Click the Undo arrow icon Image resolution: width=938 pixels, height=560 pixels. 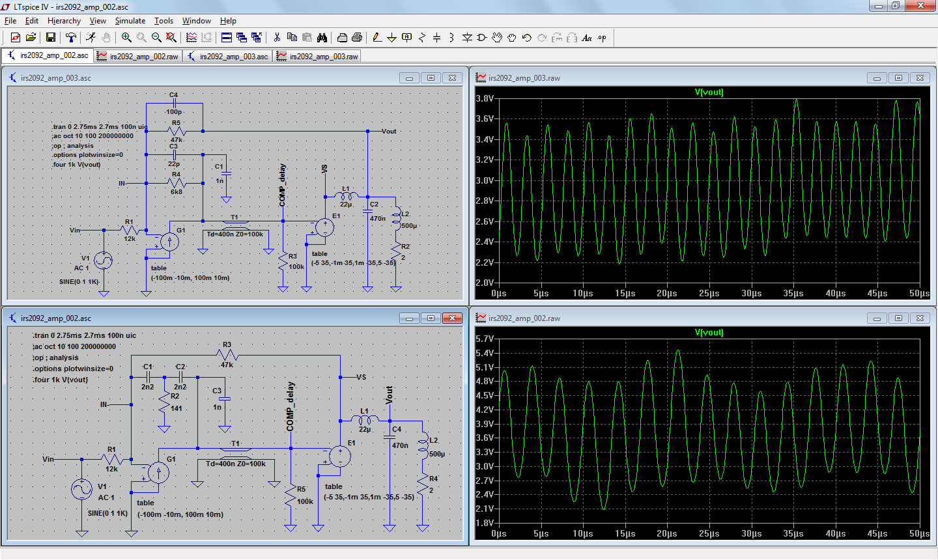coord(527,38)
